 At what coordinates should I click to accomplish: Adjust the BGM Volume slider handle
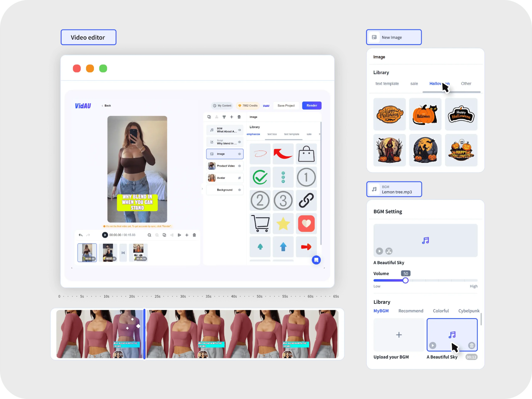405,280
